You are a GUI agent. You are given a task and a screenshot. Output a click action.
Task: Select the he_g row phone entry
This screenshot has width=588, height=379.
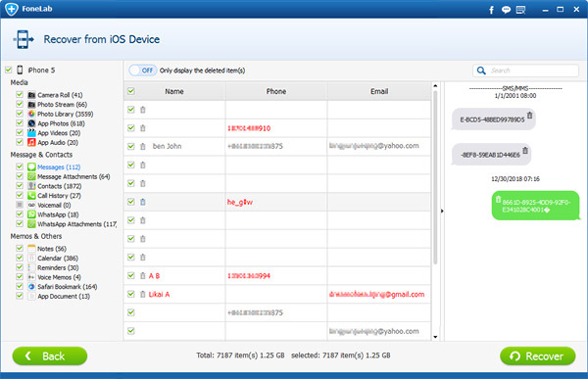click(x=240, y=202)
